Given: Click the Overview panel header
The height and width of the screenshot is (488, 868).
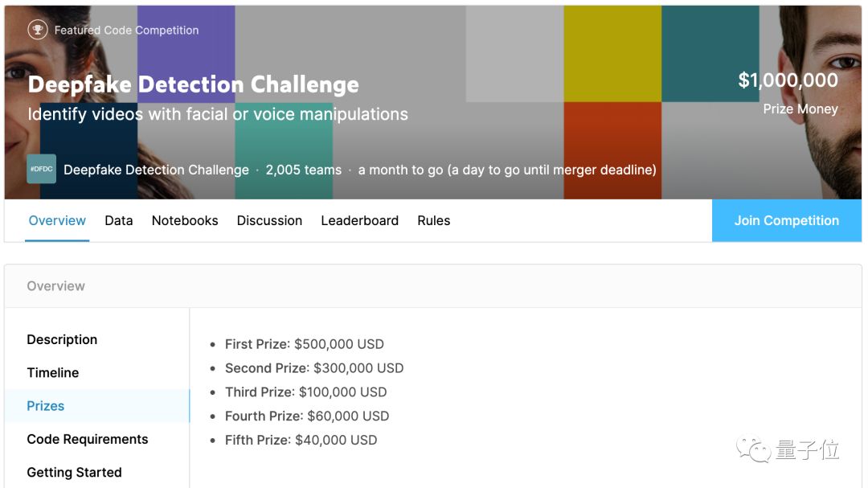Looking at the screenshot, I should click(56, 285).
